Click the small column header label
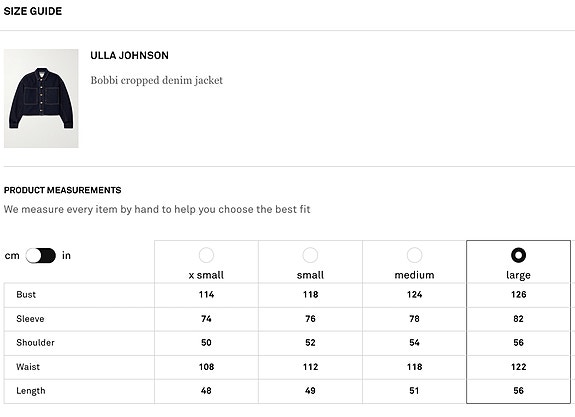 click(x=310, y=275)
